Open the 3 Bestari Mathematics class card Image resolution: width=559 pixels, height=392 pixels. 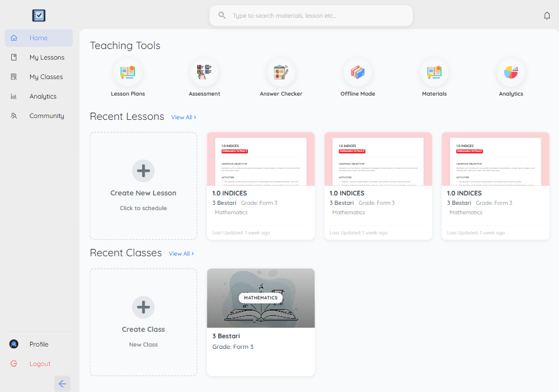pos(260,322)
